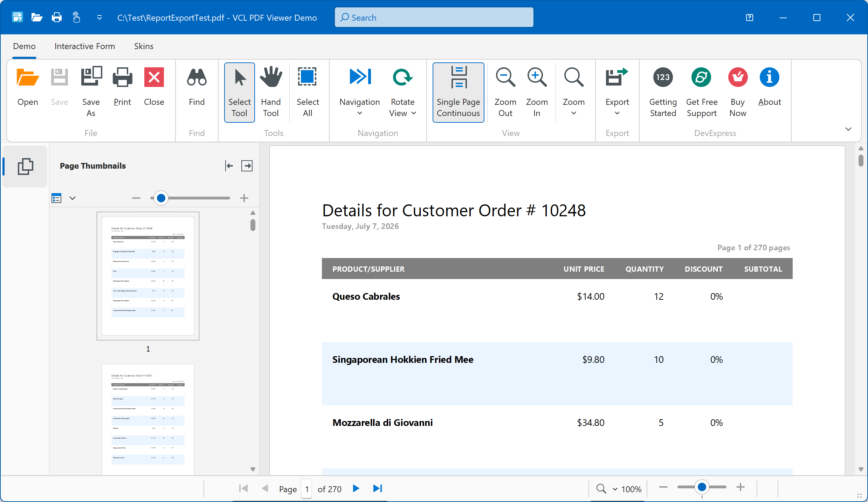Collapse the Page Thumbnails pane
The height and width of the screenshot is (502, 868).
coord(229,166)
